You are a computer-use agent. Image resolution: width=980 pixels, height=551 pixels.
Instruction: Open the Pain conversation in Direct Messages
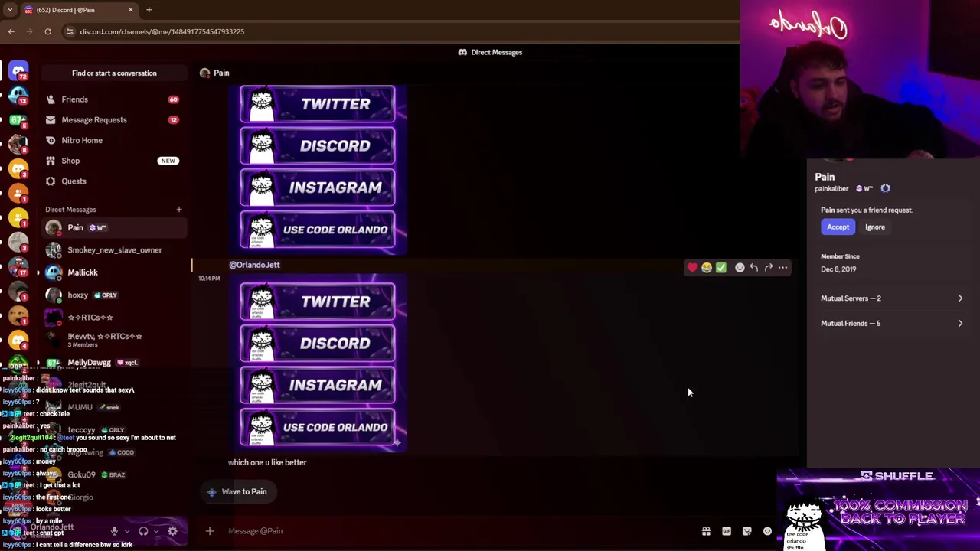click(x=114, y=228)
